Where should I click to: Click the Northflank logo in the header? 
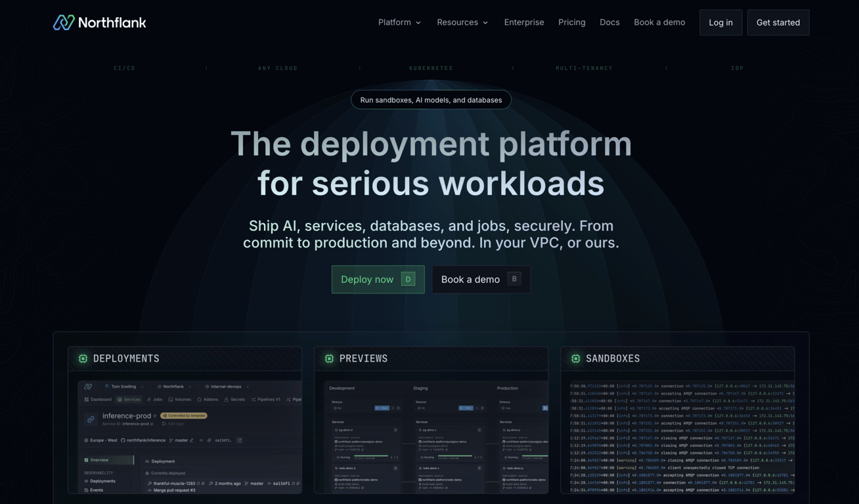(x=99, y=22)
